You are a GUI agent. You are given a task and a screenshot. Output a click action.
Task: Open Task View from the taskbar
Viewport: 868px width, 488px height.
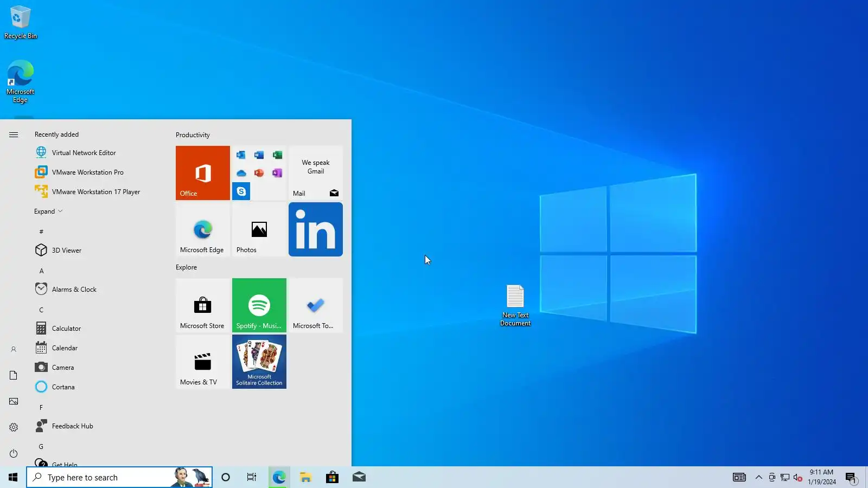pyautogui.click(x=252, y=477)
